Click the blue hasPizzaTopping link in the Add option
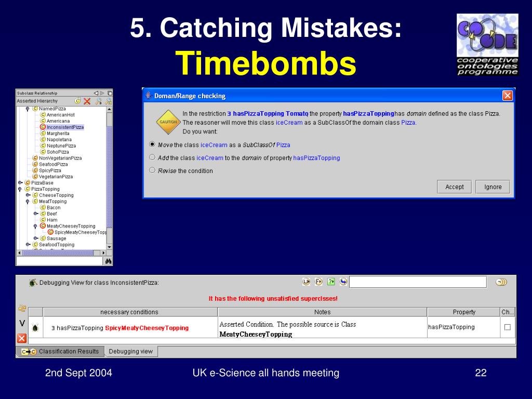This screenshot has width=532, height=399. click(x=316, y=158)
